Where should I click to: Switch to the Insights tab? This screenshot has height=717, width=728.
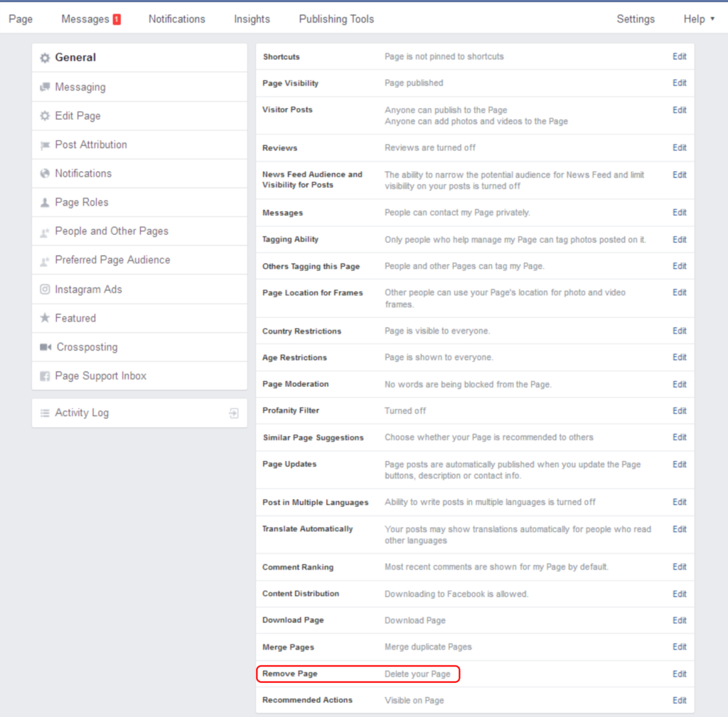click(252, 19)
